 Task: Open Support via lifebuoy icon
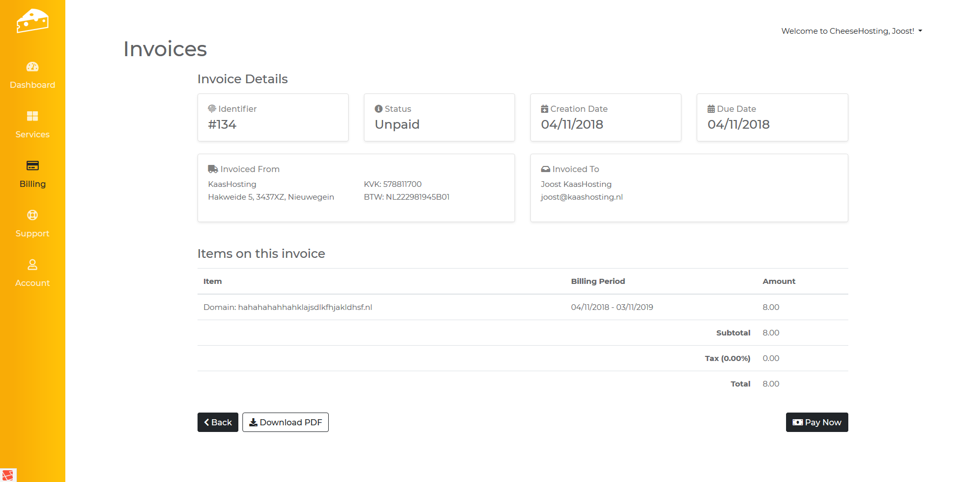click(32, 215)
